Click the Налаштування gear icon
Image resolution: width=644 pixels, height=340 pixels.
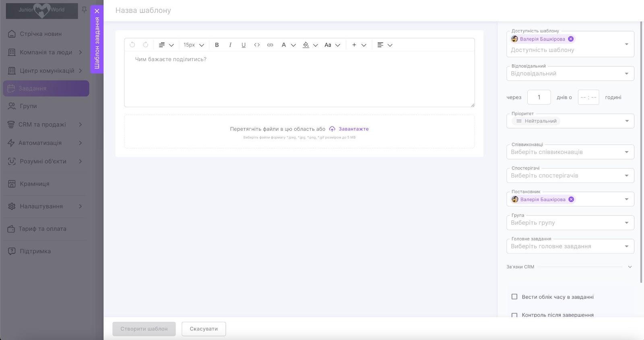(12, 206)
